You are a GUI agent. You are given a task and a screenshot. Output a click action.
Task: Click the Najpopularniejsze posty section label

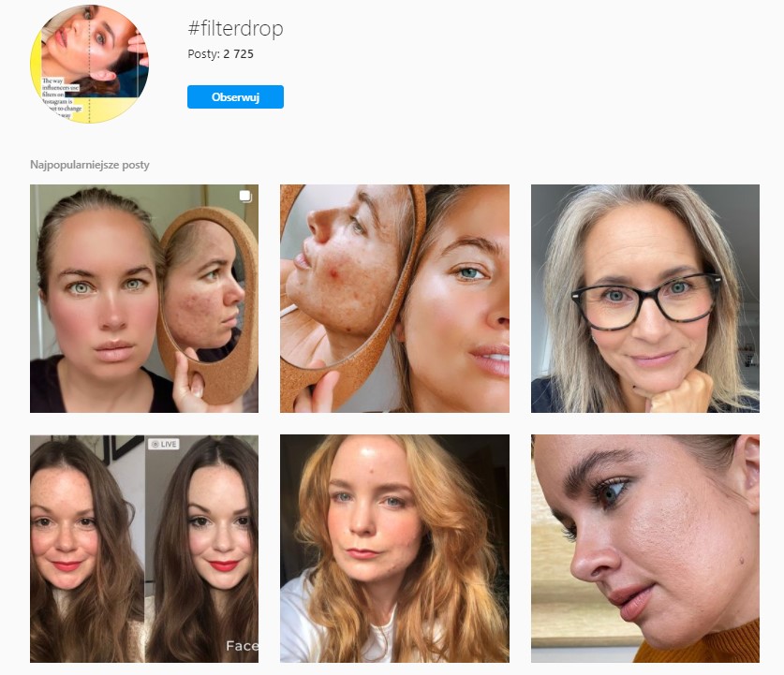(x=90, y=165)
